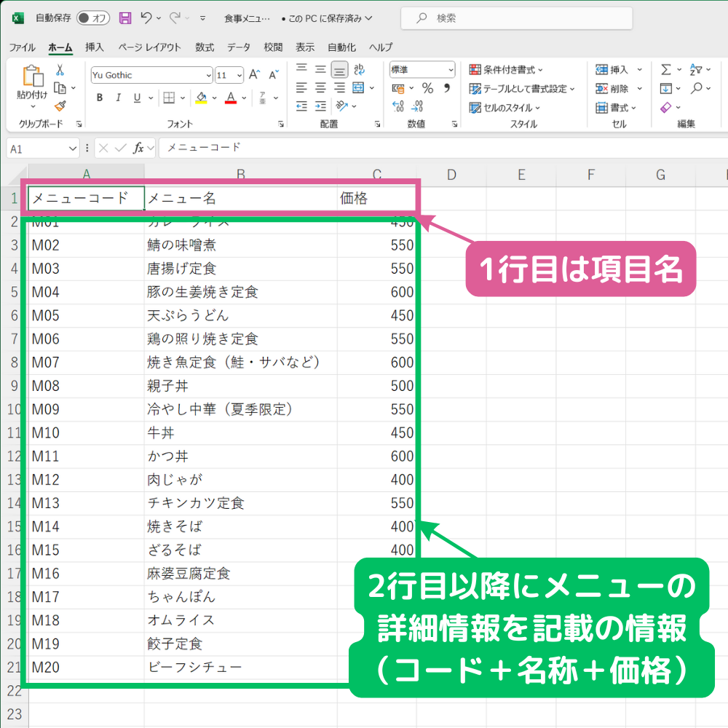Click the yellow Fill Color bucket
Image resolution: width=728 pixels, height=728 pixels.
coord(201,98)
